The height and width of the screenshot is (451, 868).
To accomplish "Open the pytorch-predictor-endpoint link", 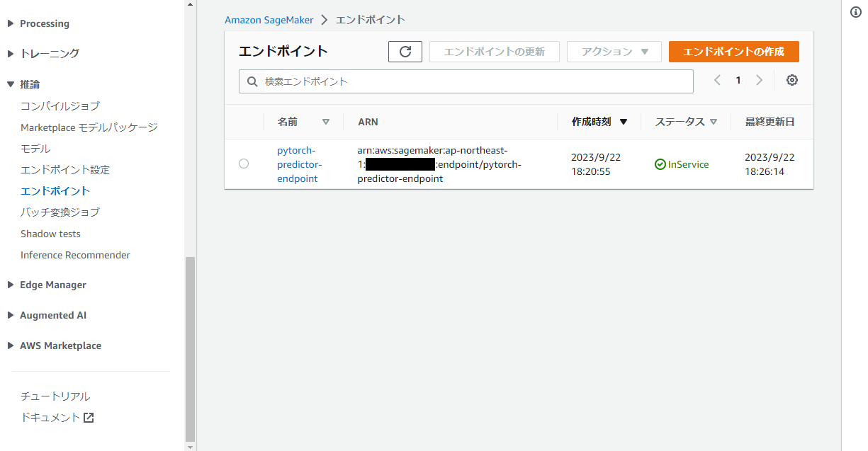I will click(299, 164).
